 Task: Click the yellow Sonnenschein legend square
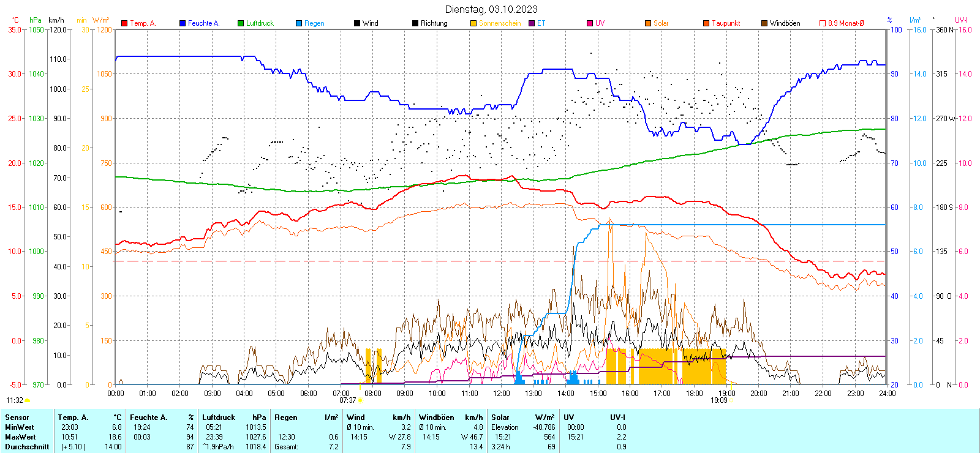coord(473,23)
